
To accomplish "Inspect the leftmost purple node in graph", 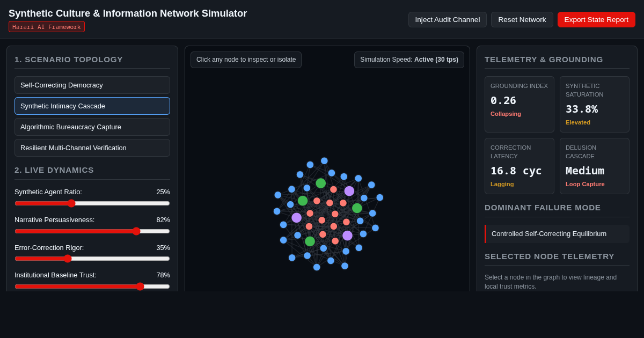I will [296, 218].
